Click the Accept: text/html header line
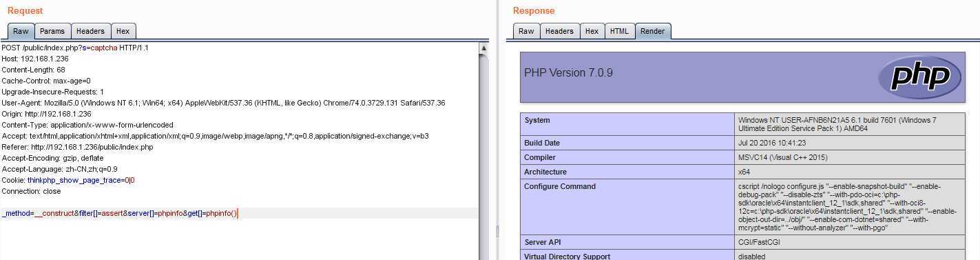 [215, 136]
